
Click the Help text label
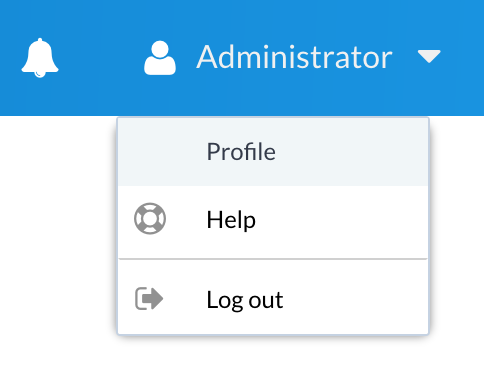[x=231, y=220]
